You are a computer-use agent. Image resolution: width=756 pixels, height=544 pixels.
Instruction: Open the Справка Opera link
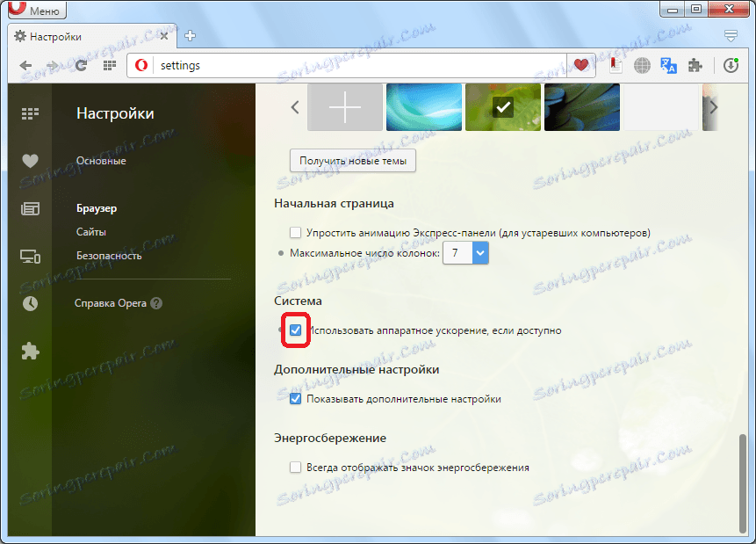click(111, 303)
